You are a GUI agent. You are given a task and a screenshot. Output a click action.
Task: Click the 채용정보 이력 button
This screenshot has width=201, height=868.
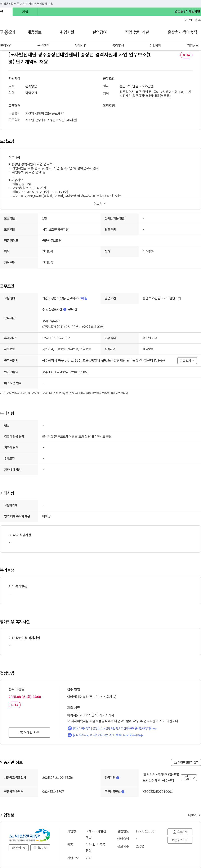[x=180, y=840]
